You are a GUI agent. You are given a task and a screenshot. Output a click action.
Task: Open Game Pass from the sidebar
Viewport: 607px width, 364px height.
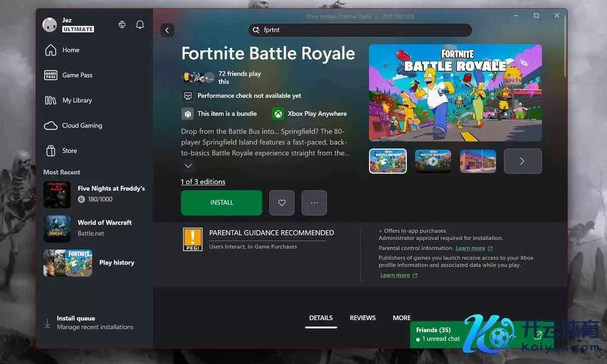point(77,75)
